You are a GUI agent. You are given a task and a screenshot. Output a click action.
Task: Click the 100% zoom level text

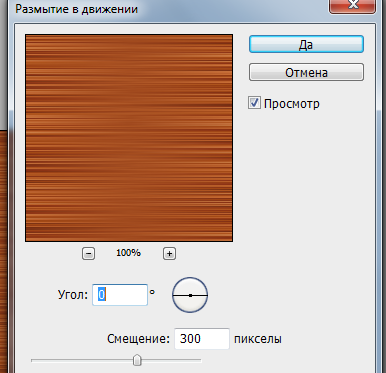128,253
